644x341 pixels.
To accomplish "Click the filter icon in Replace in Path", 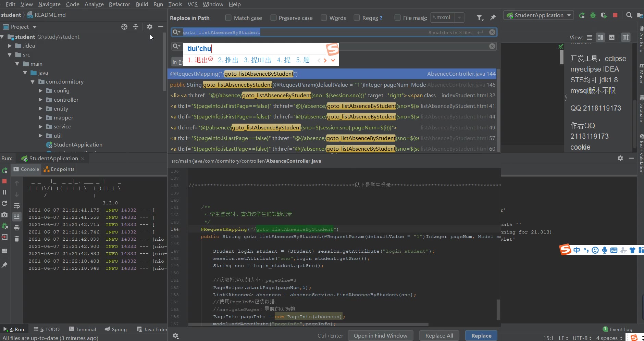I will [480, 17].
